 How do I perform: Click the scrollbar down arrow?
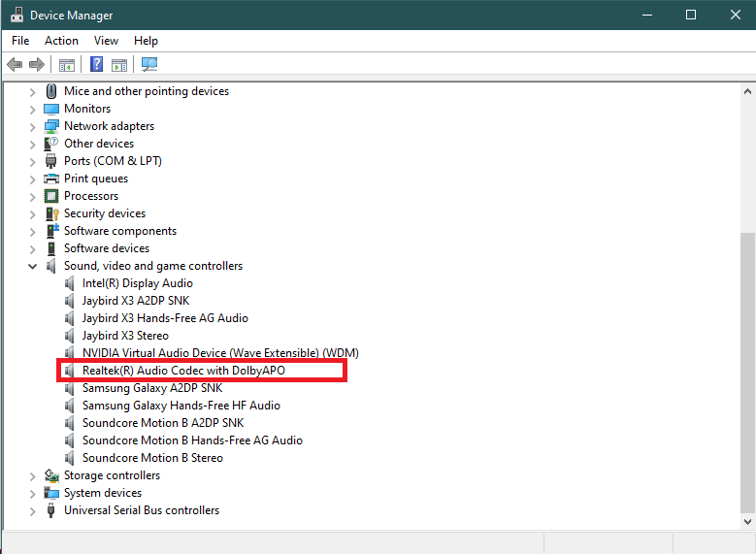click(747, 521)
